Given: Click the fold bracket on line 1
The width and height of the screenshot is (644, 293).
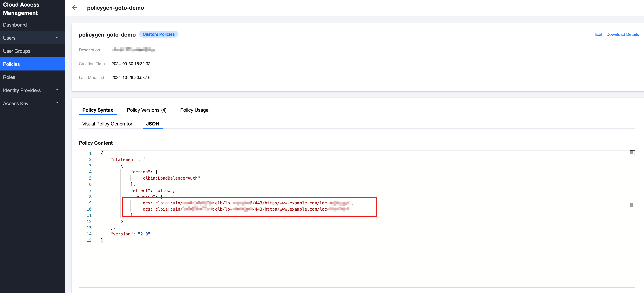Looking at the screenshot, I should coord(102,153).
